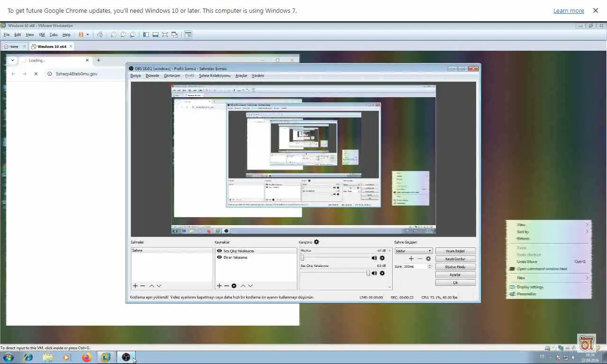The image size is (607, 364).
Task: View site information icon in the Chrome address bar
Action: pos(49,74)
